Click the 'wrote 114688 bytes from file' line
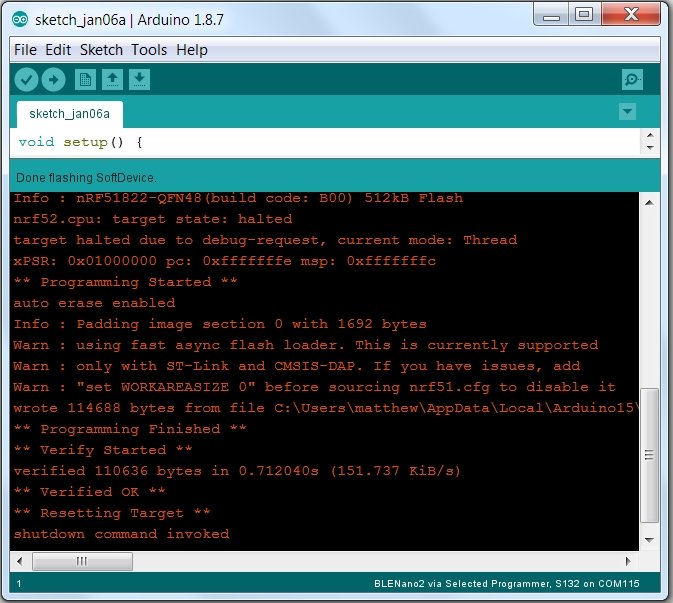Screen dimensions: 673x603 pos(325,408)
